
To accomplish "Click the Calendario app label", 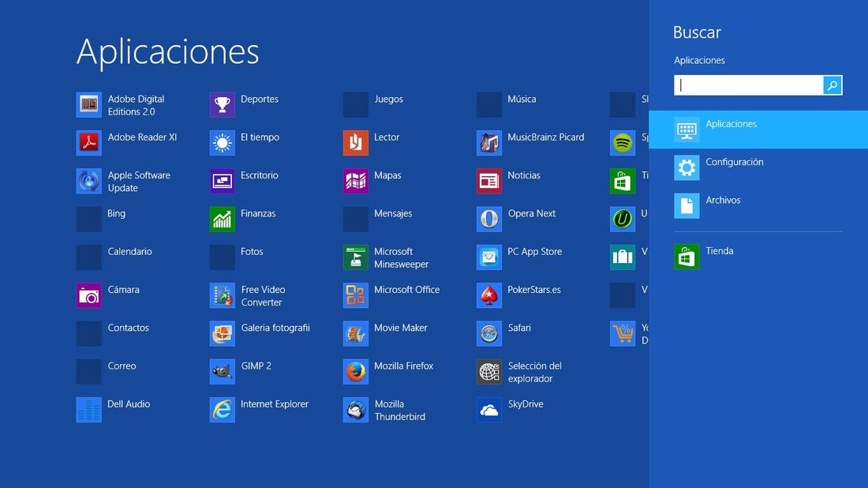I will (129, 251).
